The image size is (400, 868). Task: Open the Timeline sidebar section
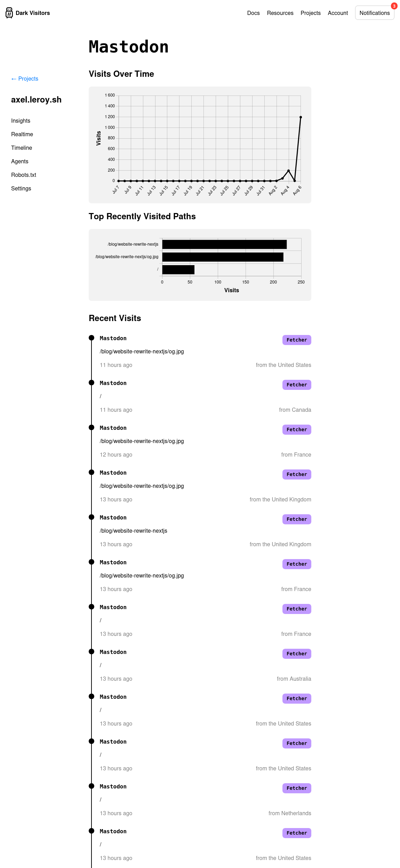tap(22, 148)
